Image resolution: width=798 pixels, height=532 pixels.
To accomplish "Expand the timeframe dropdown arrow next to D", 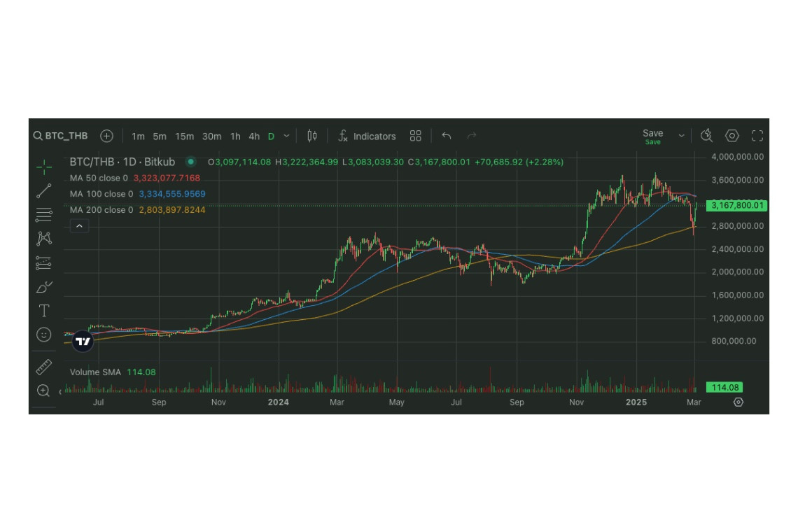I will pos(286,136).
